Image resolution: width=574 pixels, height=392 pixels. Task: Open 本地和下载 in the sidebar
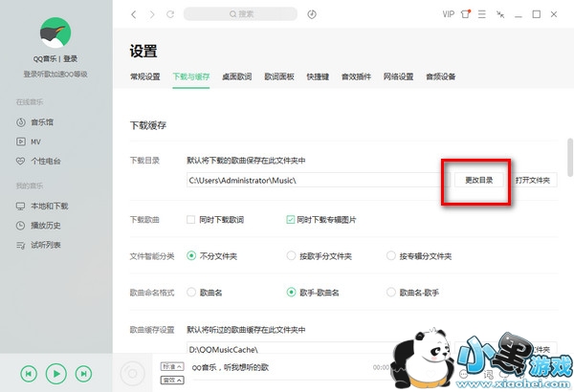point(42,207)
